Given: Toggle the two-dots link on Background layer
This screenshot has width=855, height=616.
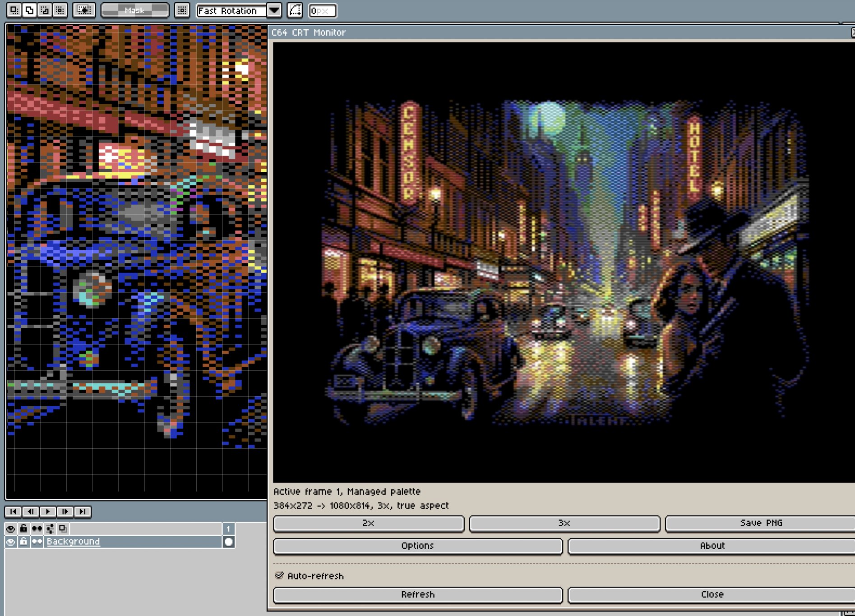Looking at the screenshot, I should pyautogui.click(x=37, y=542).
